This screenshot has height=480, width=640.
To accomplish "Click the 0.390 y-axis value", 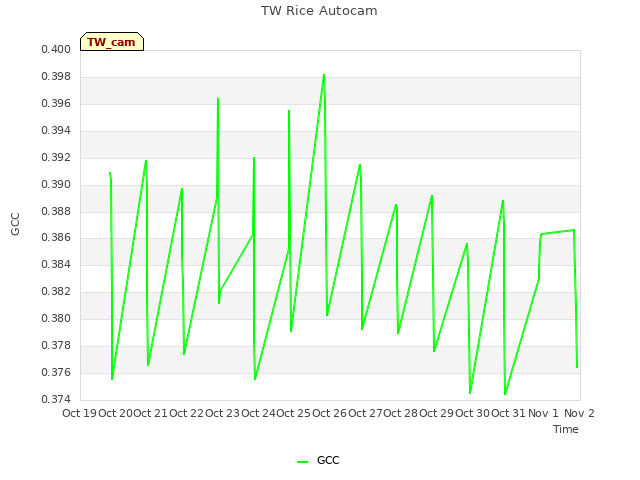I will [56, 184].
